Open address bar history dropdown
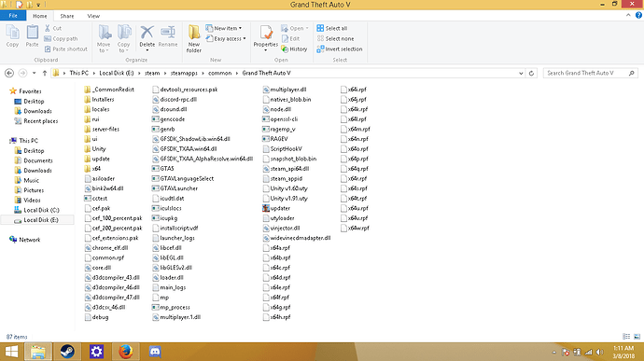This screenshot has width=644, height=361. (x=521, y=73)
